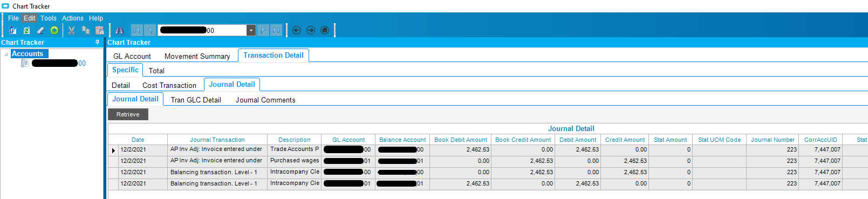The width and height of the screenshot is (868, 199).
Task: Click the Retrieve button
Action: 128,114
